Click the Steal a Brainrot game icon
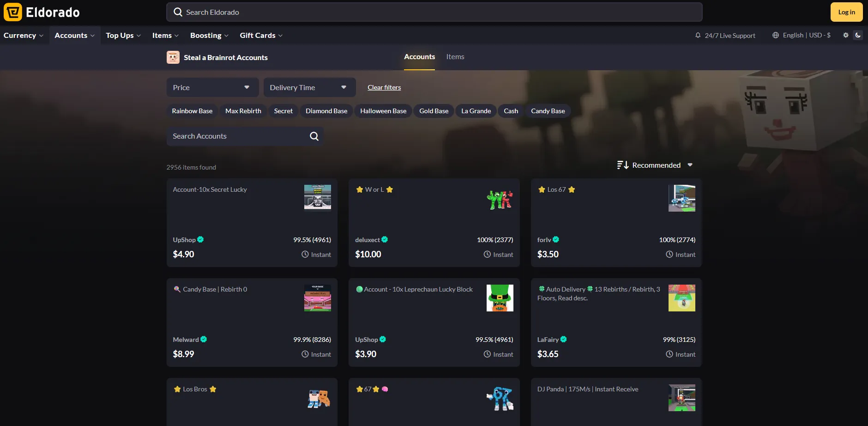This screenshot has height=426, width=868. [173, 57]
